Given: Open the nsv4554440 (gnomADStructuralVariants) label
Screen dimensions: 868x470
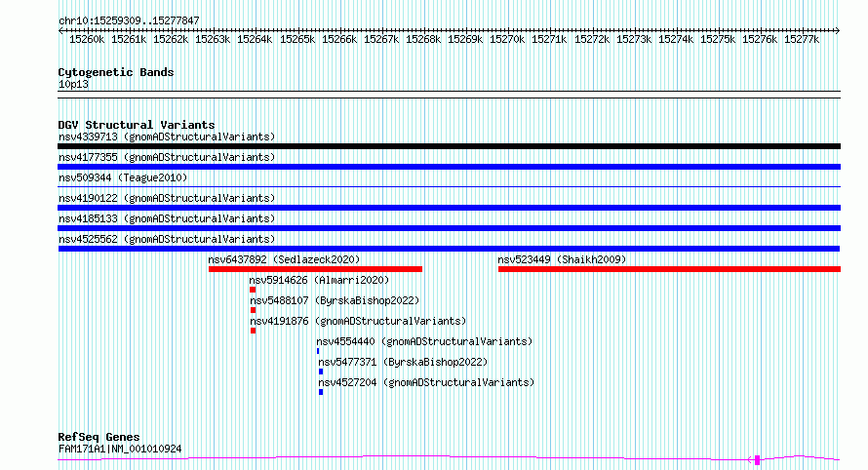Looking at the screenshot, I should point(424,341).
